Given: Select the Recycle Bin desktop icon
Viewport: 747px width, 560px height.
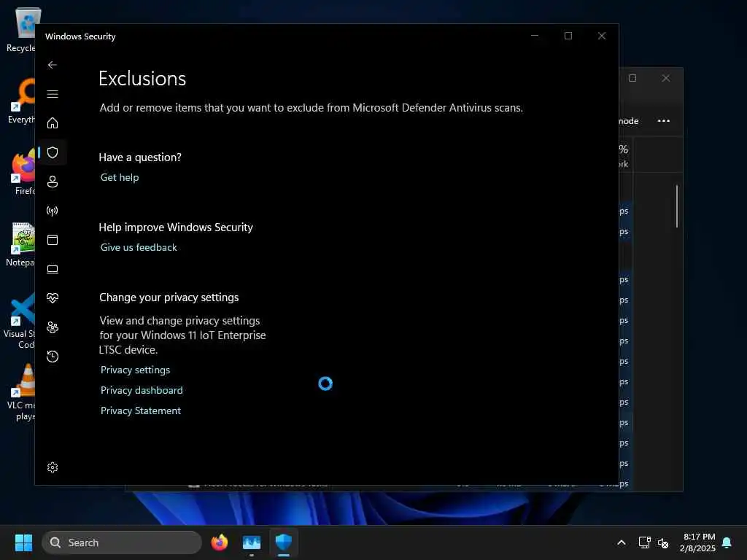Looking at the screenshot, I should (21, 29).
